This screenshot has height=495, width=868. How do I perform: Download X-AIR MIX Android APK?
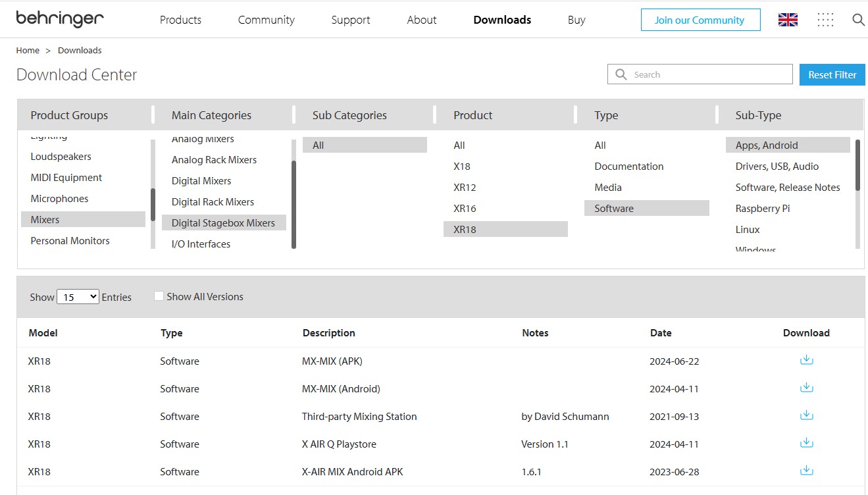click(806, 471)
